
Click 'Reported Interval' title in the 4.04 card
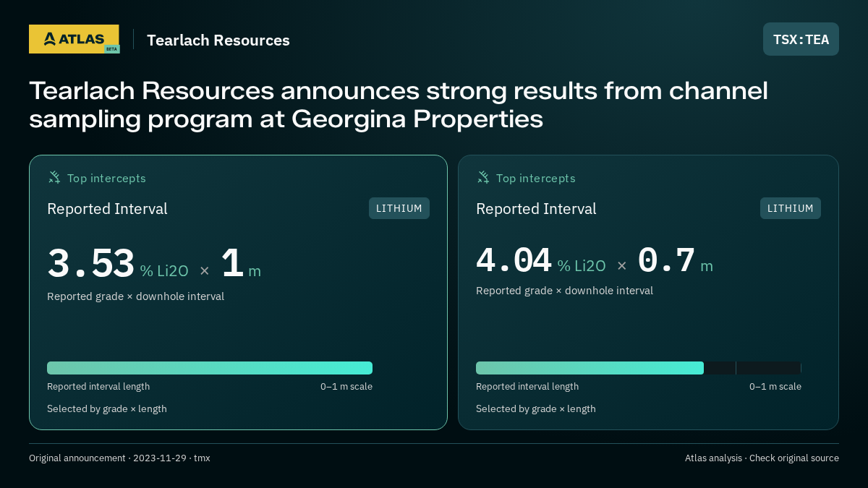536,209
